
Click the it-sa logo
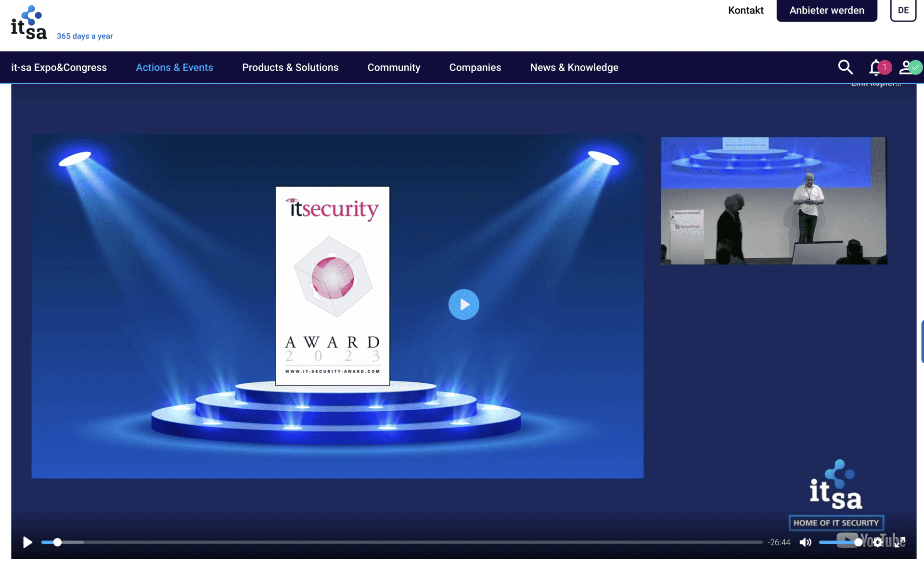28,21
